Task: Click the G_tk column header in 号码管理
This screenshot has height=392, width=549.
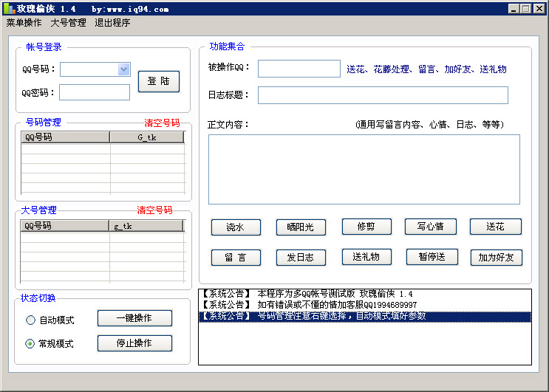Action: pyautogui.click(x=146, y=137)
